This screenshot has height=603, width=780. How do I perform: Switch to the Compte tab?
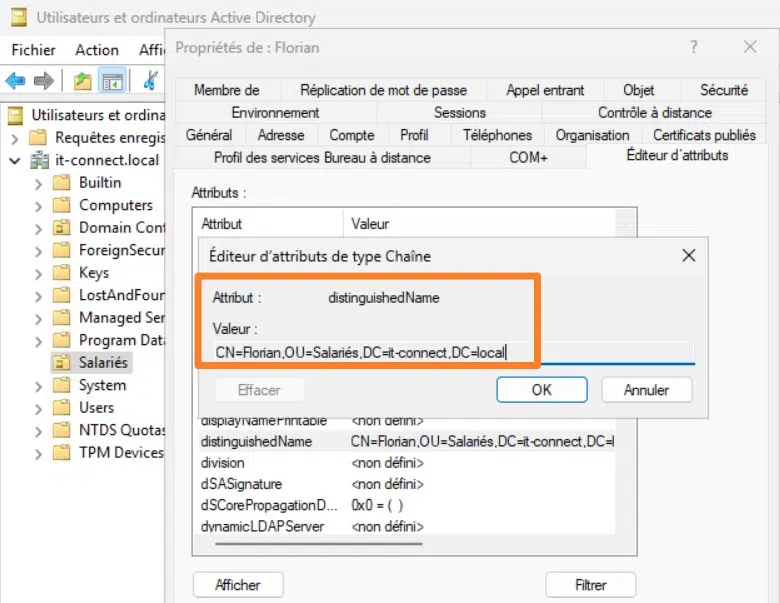352,135
